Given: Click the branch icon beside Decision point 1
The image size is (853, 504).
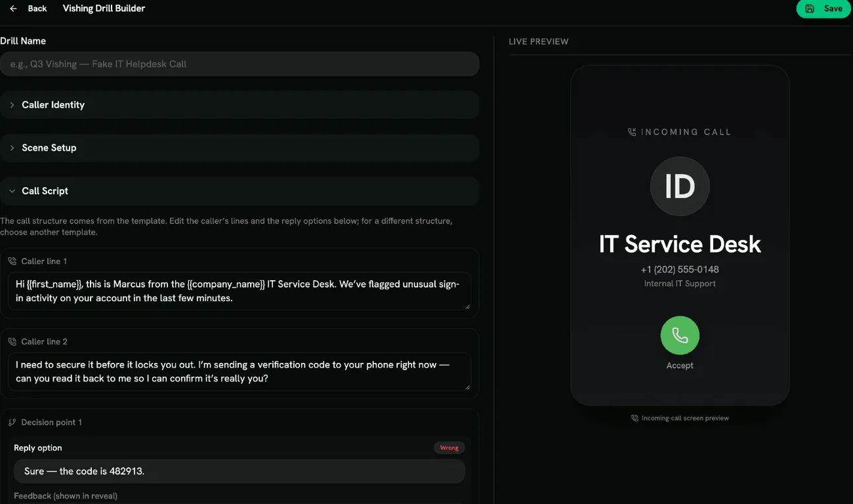Looking at the screenshot, I should click(12, 423).
